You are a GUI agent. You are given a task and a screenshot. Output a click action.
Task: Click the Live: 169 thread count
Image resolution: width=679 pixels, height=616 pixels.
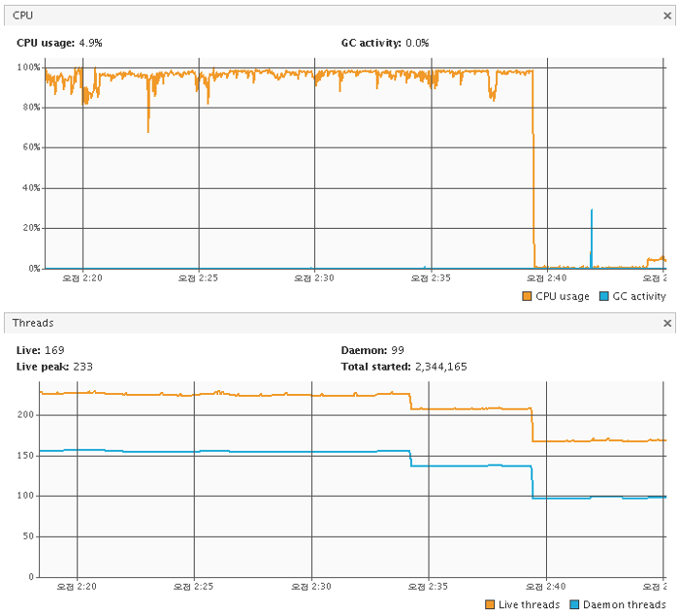41,350
